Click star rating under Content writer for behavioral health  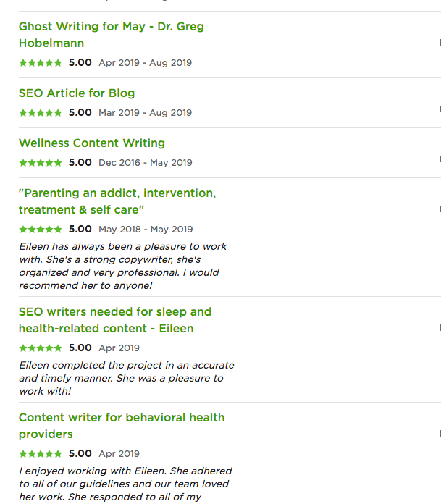pos(41,454)
